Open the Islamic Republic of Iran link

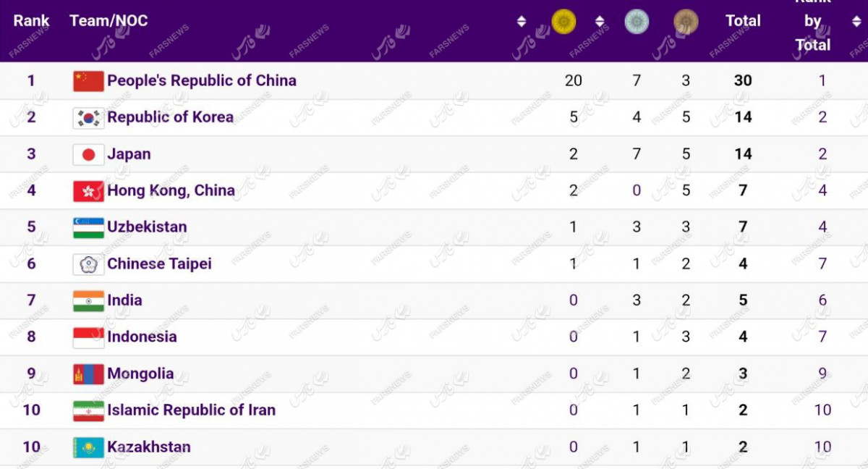191,410
